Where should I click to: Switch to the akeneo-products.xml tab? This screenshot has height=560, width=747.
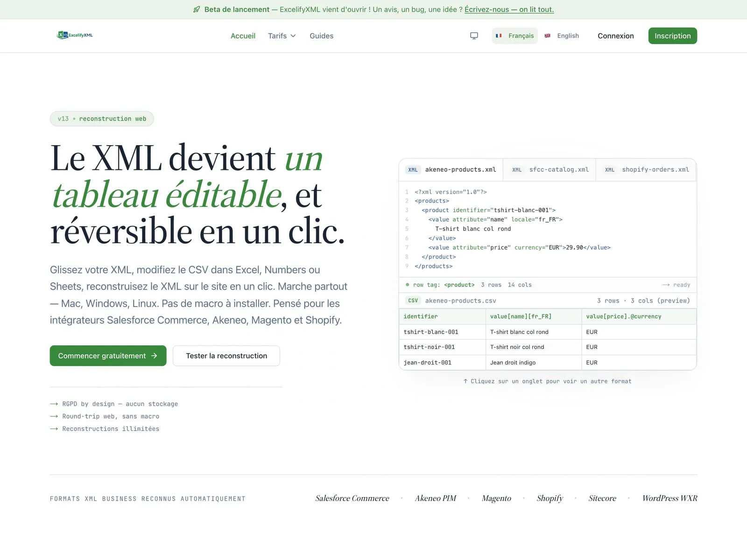coord(451,170)
